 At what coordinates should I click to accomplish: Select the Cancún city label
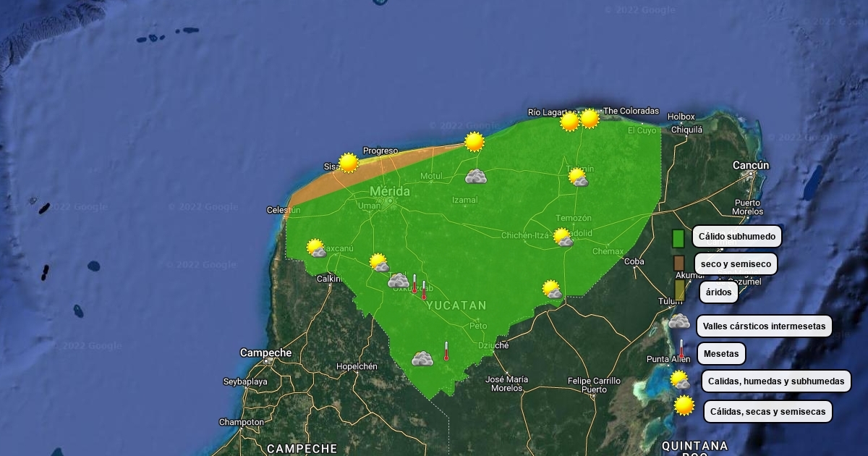(750, 166)
